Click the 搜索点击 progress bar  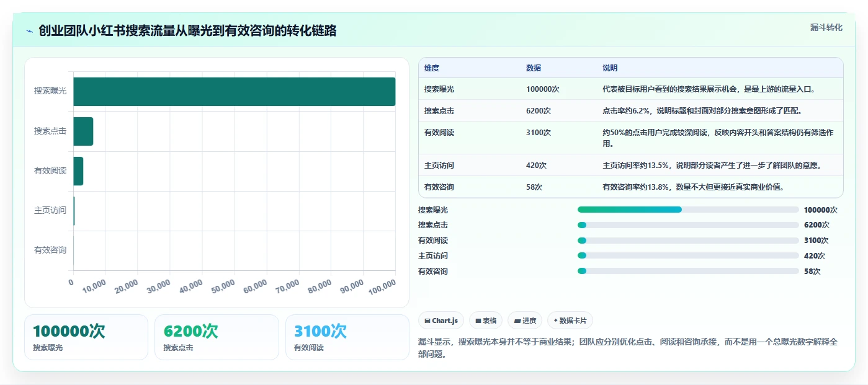tap(688, 225)
